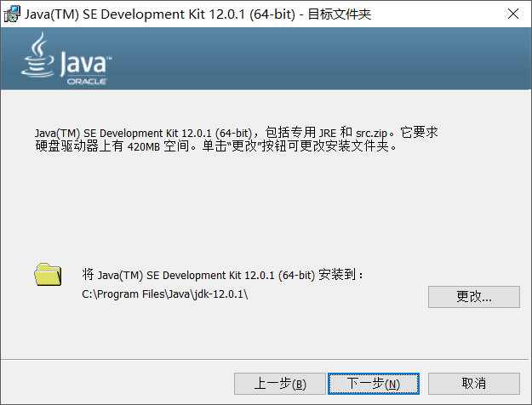The height and width of the screenshot is (405, 532).
Task: Click the window title 目标文件夹
Action: coord(340,14)
